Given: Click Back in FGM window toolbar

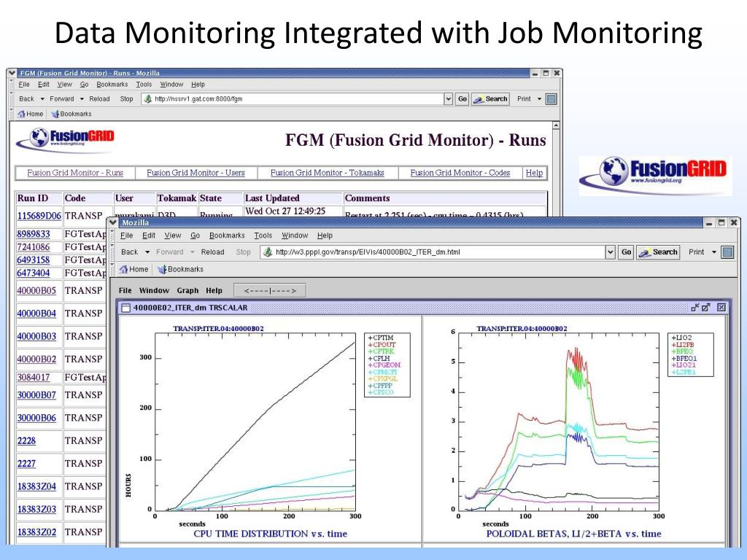Looking at the screenshot, I should [27, 99].
